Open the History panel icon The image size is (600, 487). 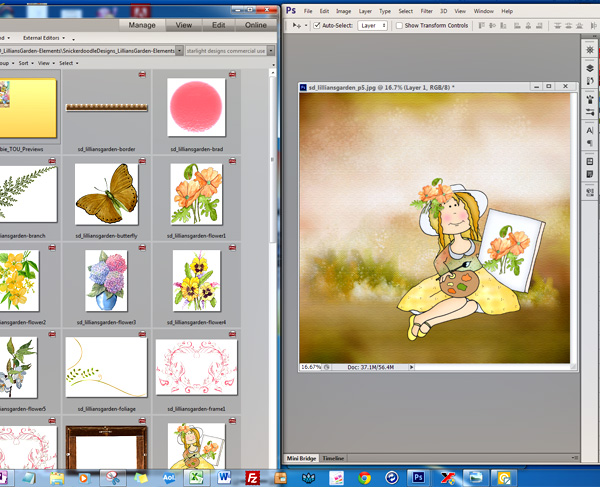pyautogui.click(x=590, y=81)
